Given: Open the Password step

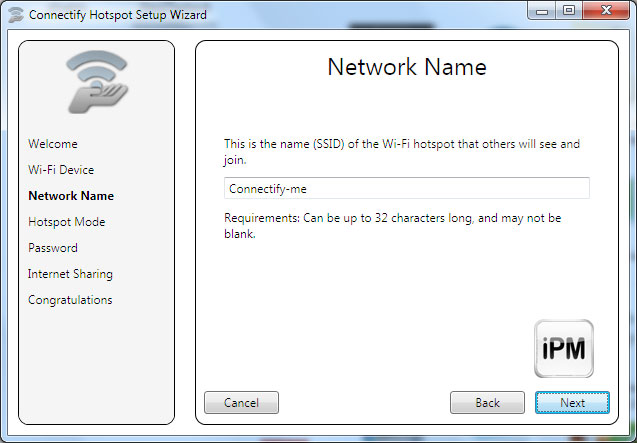Looking at the screenshot, I should point(53,248).
